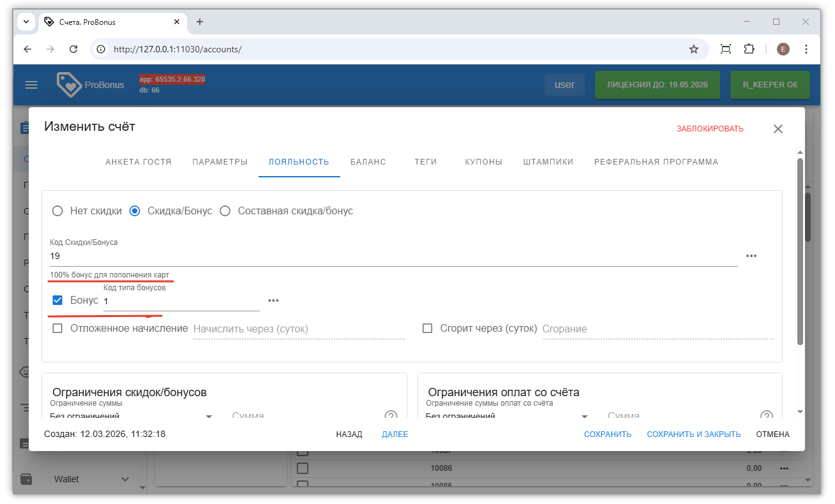Image resolution: width=835 pixels, height=504 pixels.
Task: Open Ограничение суммы оплат со счёта dropdown
Action: [x=584, y=416]
